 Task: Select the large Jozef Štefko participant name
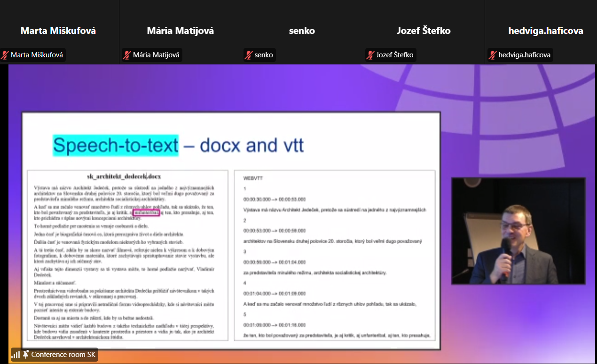(x=424, y=31)
